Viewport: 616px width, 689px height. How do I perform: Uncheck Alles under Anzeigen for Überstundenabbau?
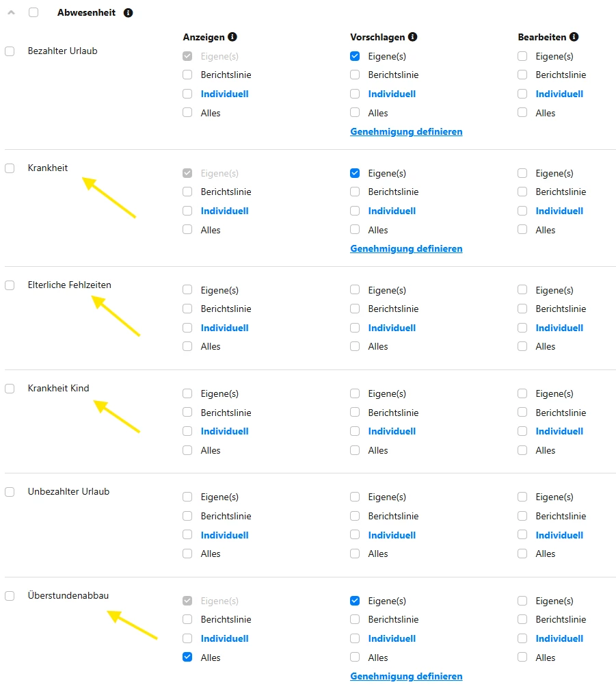187,657
